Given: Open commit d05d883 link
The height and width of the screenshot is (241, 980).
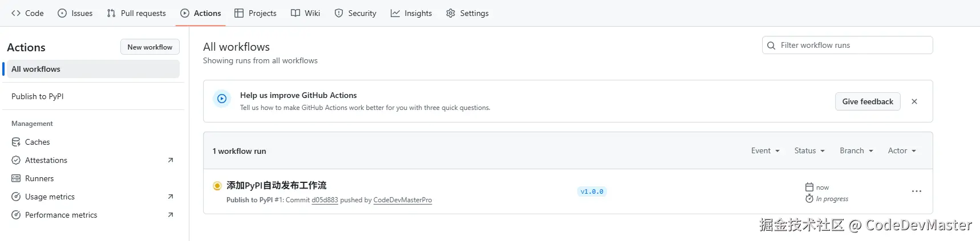Looking at the screenshot, I should (x=325, y=200).
